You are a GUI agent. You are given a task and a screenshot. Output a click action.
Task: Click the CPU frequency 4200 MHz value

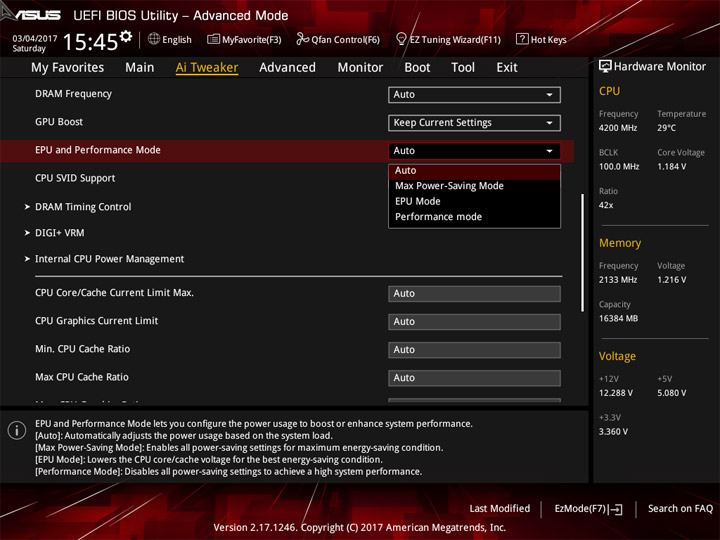(618, 128)
